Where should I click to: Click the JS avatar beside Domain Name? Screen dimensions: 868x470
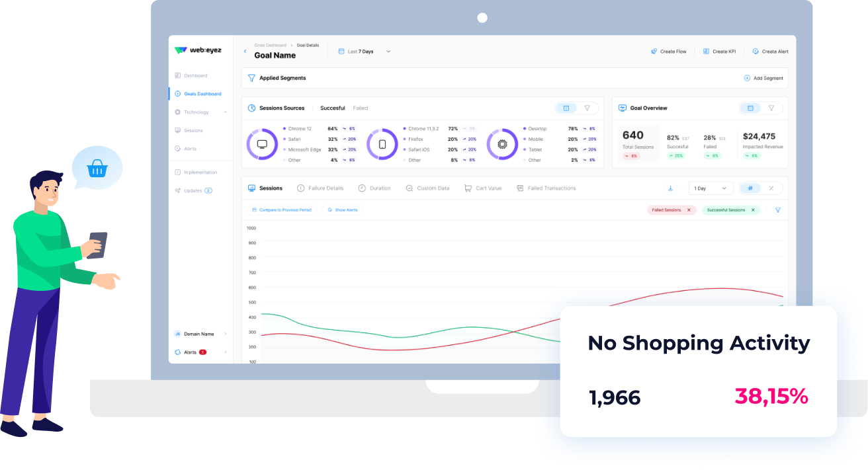coord(177,334)
